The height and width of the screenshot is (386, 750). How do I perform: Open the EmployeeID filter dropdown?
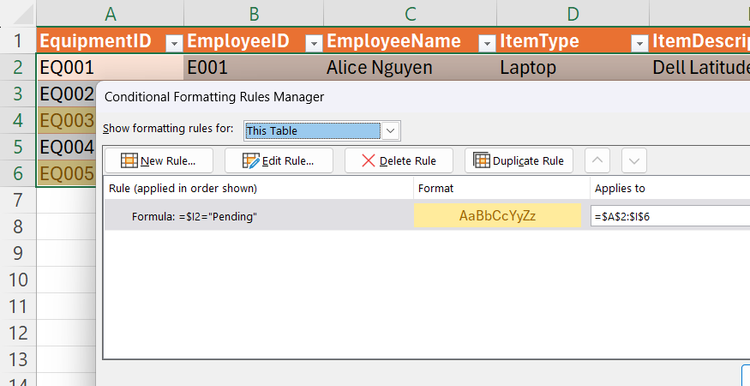(x=314, y=44)
